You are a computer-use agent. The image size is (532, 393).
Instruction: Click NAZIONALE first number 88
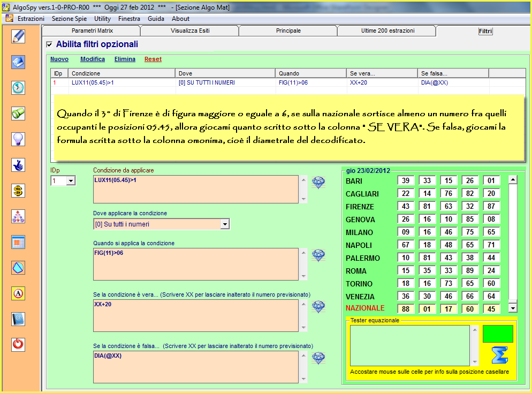(406, 309)
